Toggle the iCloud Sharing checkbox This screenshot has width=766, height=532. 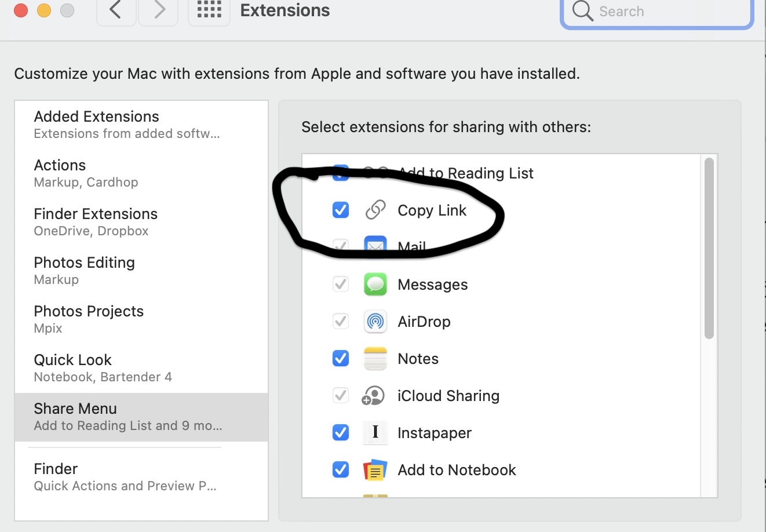341,396
